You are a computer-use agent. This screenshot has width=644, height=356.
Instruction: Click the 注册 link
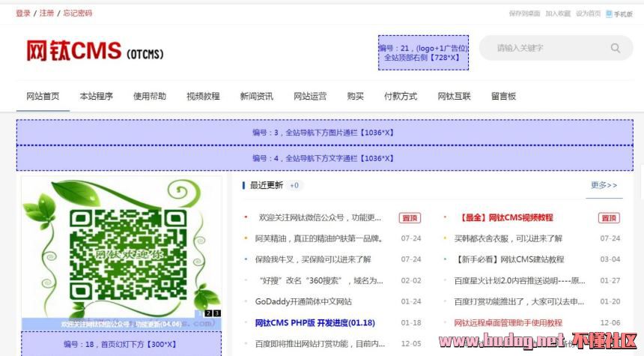point(46,13)
